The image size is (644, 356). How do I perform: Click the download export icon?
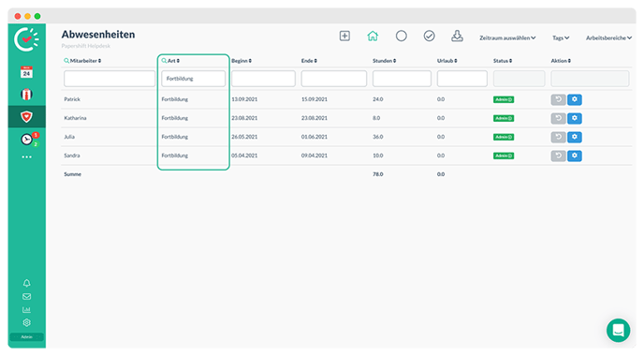tap(457, 37)
